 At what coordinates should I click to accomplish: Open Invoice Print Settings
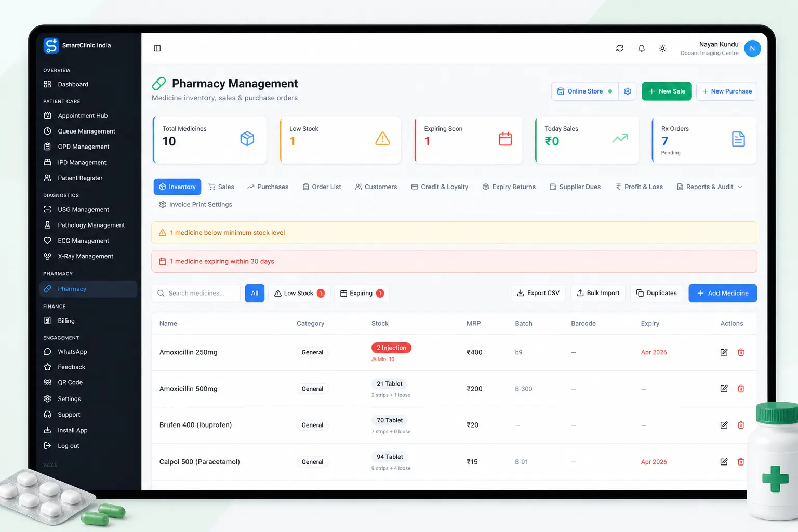click(x=195, y=205)
